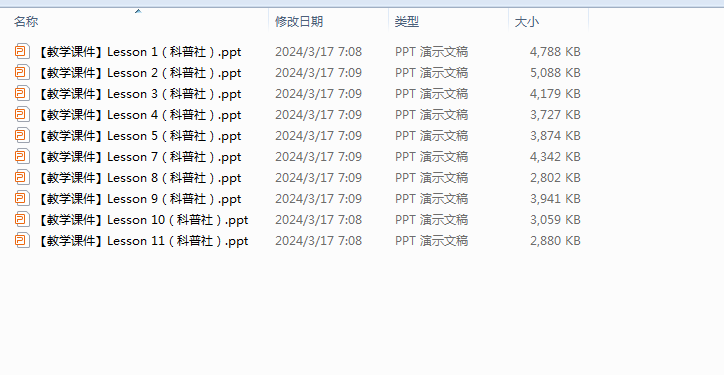This screenshot has height=375, width=724.
Task: Click the 5,088 KB size entry
Action: coord(555,73)
